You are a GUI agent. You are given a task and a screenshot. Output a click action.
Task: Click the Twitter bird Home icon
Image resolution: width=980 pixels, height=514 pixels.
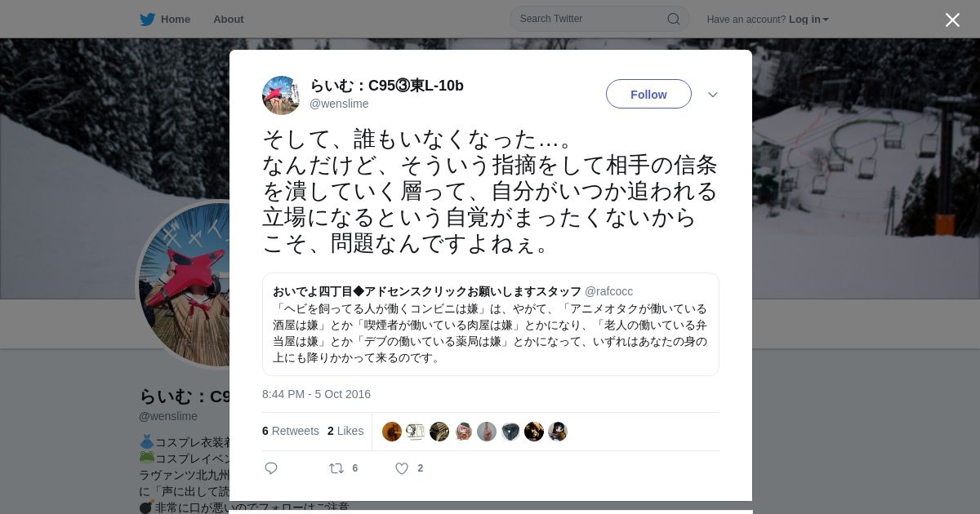[147, 20]
